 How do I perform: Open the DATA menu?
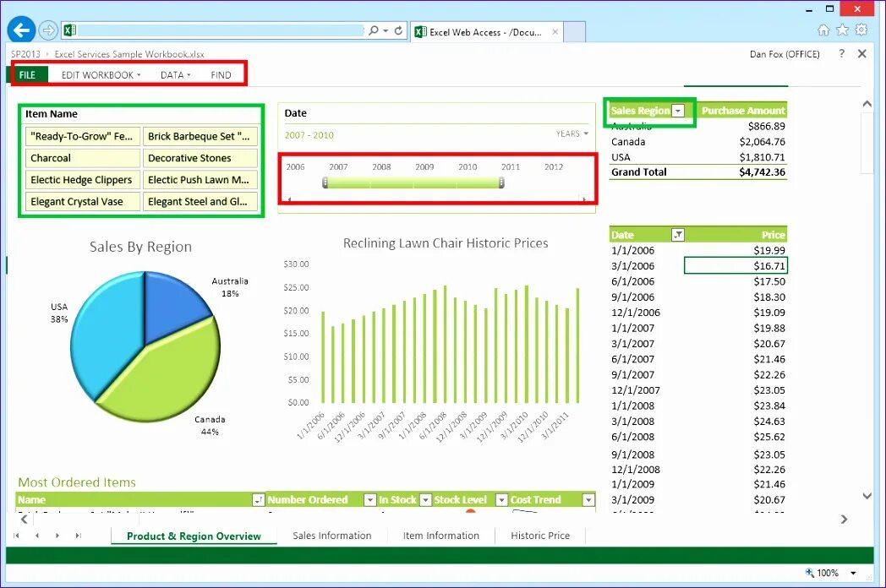pos(175,74)
